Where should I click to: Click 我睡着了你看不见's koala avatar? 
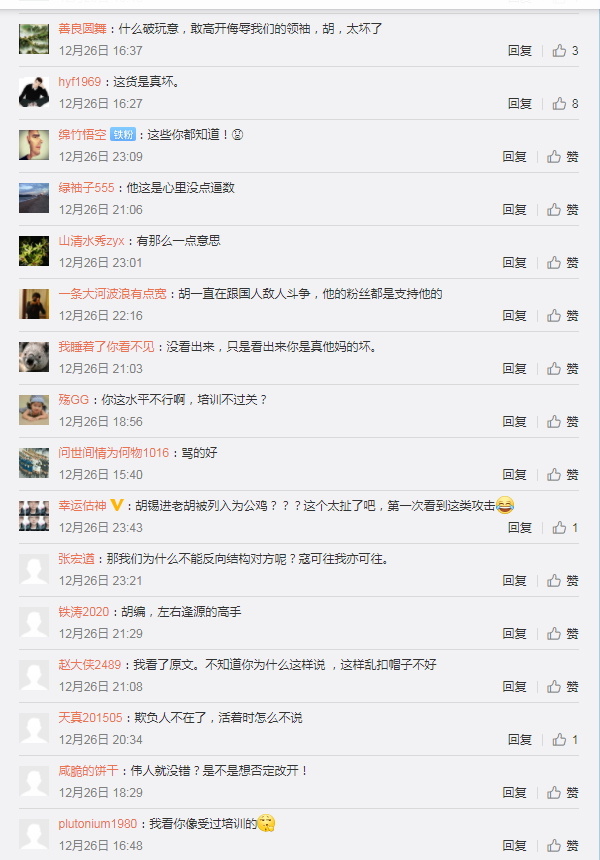[34, 357]
